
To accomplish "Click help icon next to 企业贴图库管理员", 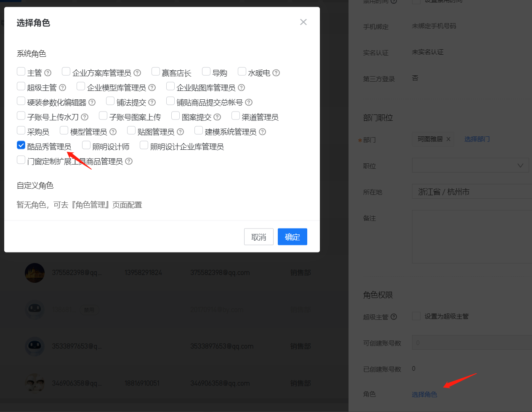I will point(241,88).
